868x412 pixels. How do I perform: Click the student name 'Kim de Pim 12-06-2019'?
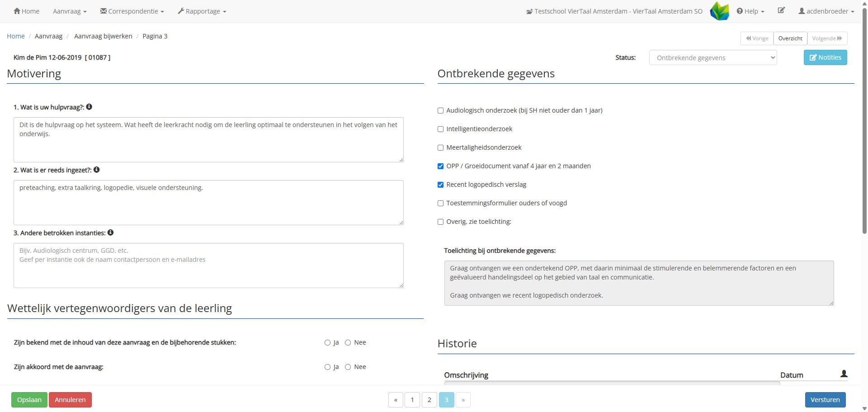pyautogui.click(x=47, y=57)
